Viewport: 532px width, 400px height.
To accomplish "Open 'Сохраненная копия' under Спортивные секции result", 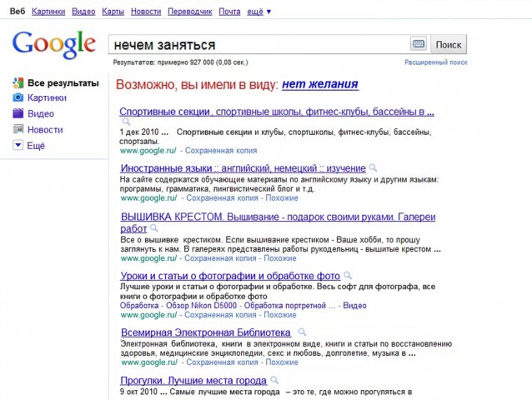I will click(x=221, y=151).
